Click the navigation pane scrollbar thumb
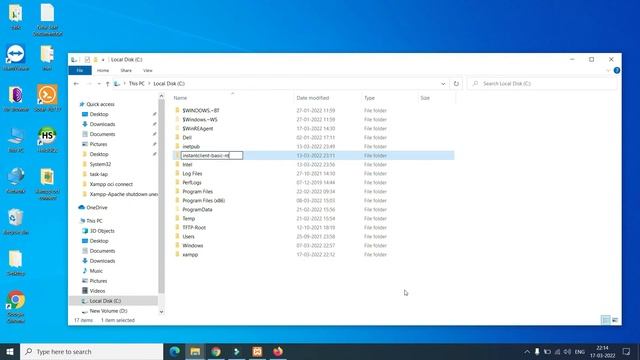The width and height of the screenshot is (640, 360). pyautogui.click(x=161, y=196)
